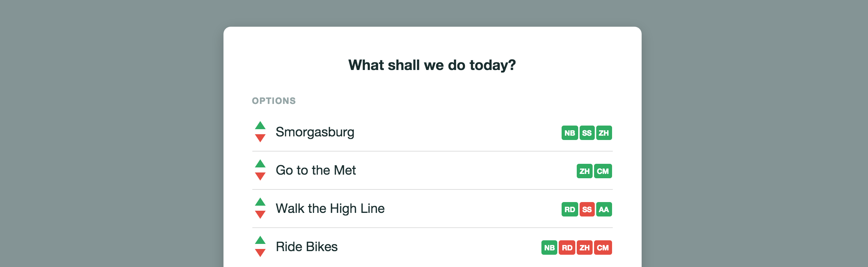Image resolution: width=868 pixels, height=267 pixels.
Task: Select Walk the High Line text
Action: pyautogui.click(x=330, y=209)
